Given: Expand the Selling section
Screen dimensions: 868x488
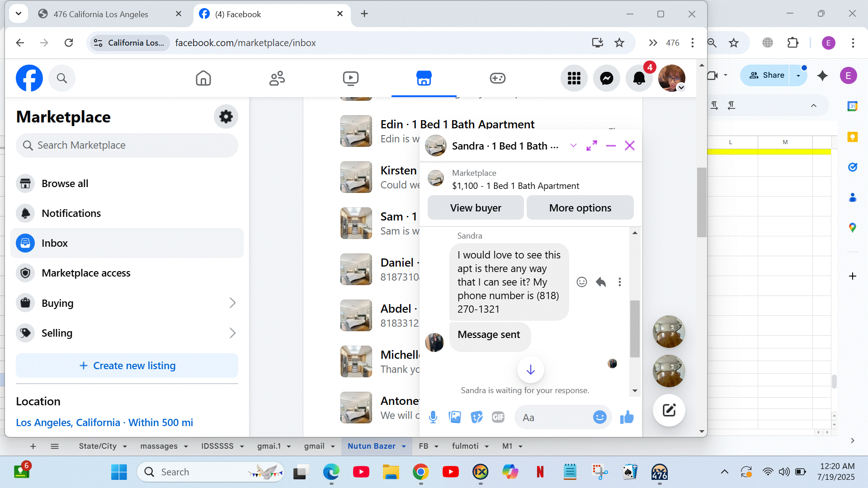Looking at the screenshot, I should (232, 333).
